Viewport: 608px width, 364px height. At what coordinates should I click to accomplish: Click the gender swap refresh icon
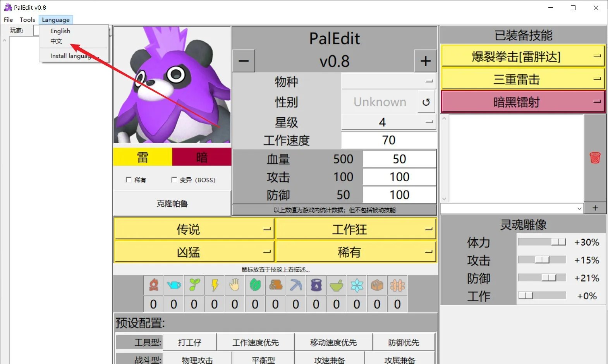point(426,102)
